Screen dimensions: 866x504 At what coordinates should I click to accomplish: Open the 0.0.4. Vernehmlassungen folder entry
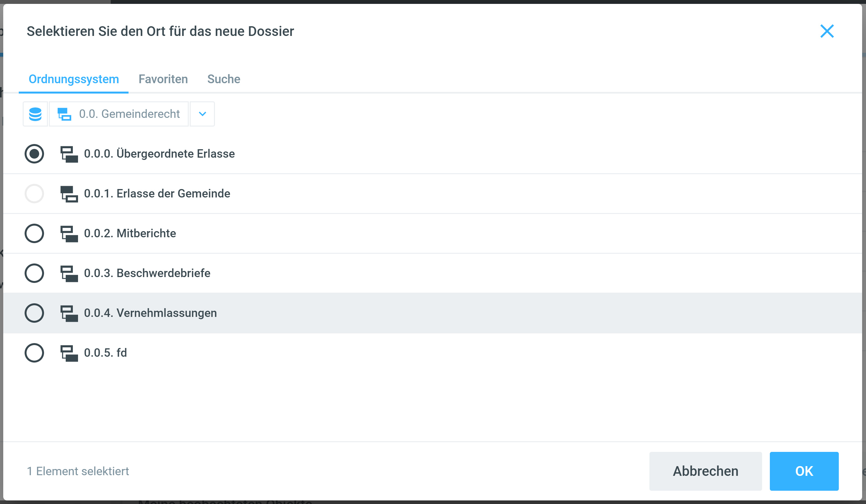coord(150,313)
